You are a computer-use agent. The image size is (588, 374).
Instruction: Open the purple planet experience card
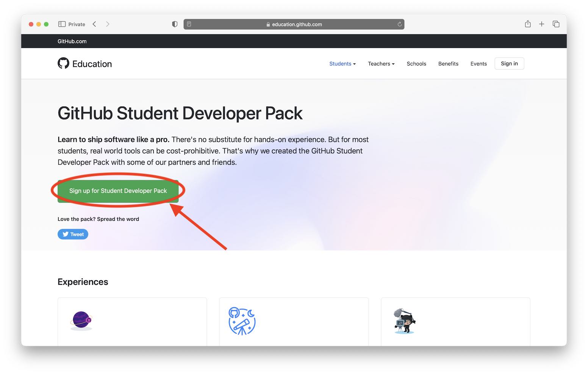(x=132, y=321)
